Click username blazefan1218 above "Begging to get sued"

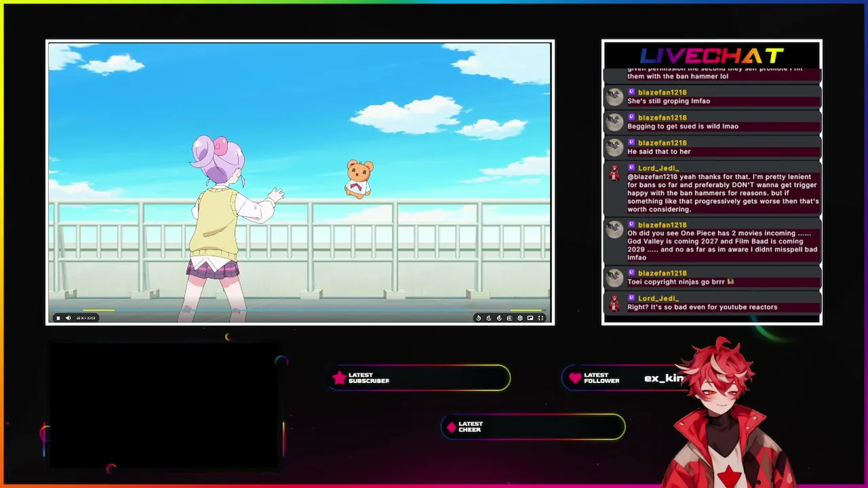pos(662,117)
